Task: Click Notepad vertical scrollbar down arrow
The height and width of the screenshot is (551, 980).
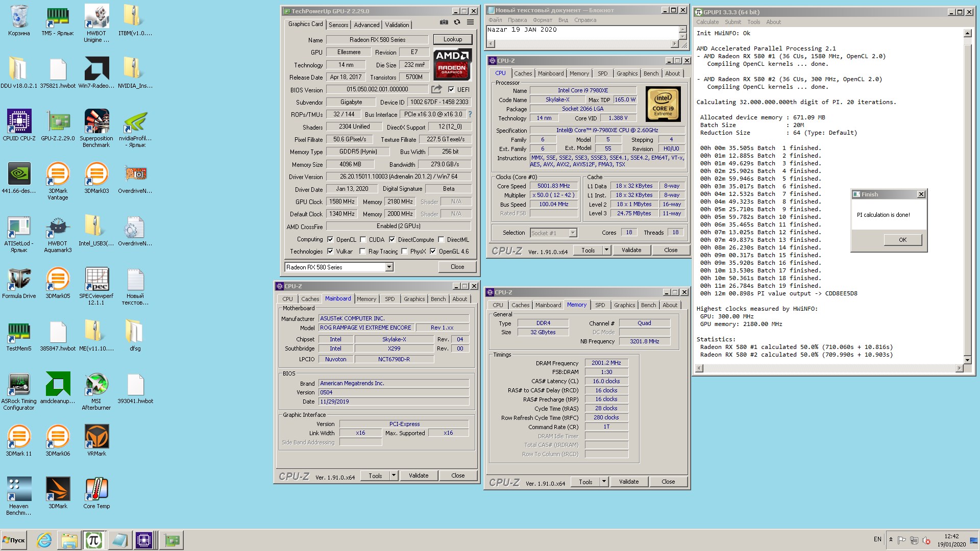Action: click(682, 37)
